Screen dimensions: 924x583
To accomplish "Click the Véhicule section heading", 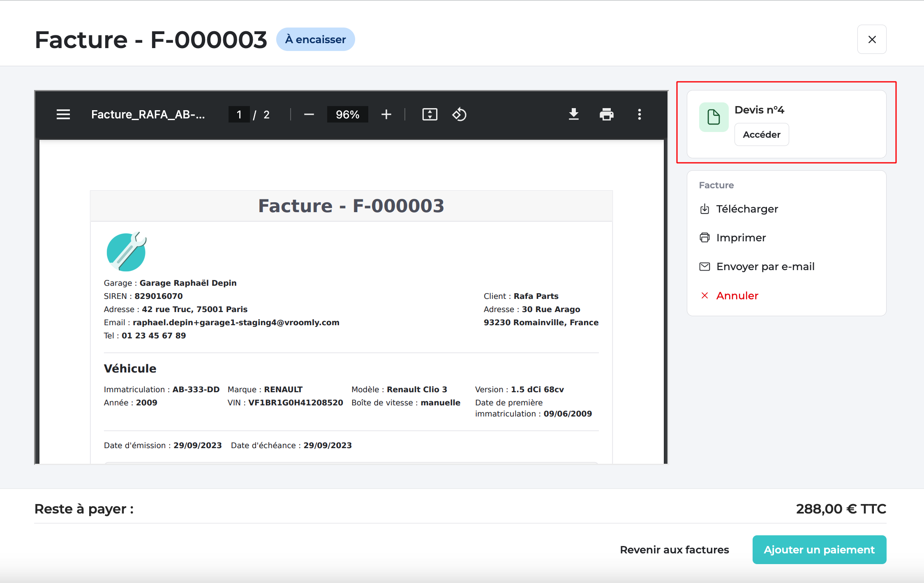I will pyautogui.click(x=130, y=368).
